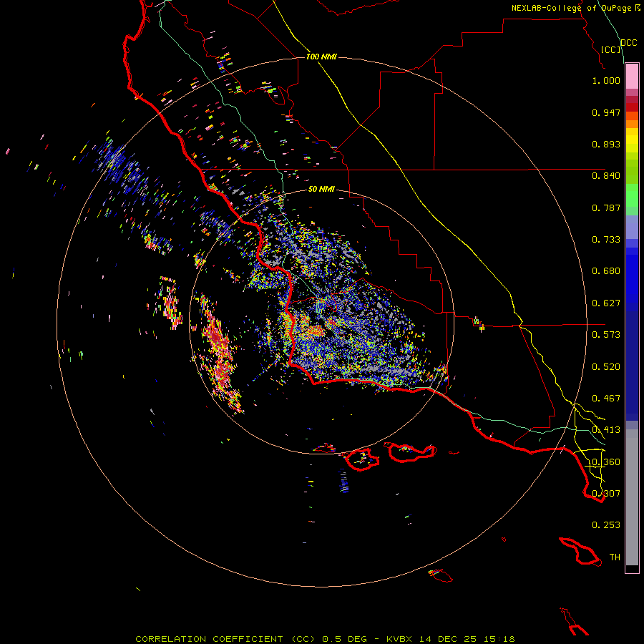The height and width of the screenshot is (644, 644).
Task: Select the 1.000 value on the scale
Action: pyautogui.click(x=606, y=80)
